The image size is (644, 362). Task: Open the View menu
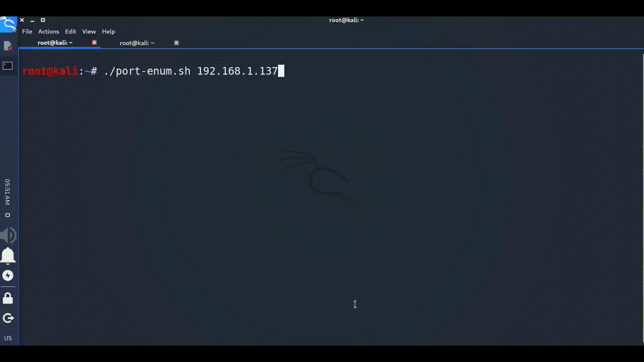pyautogui.click(x=89, y=31)
